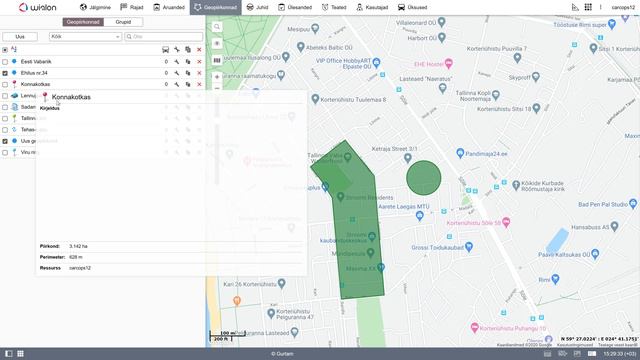Edit properties of Ehitus nr.34 geofence
Viewport: 640px width, 360px height.
pyautogui.click(x=177, y=73)
